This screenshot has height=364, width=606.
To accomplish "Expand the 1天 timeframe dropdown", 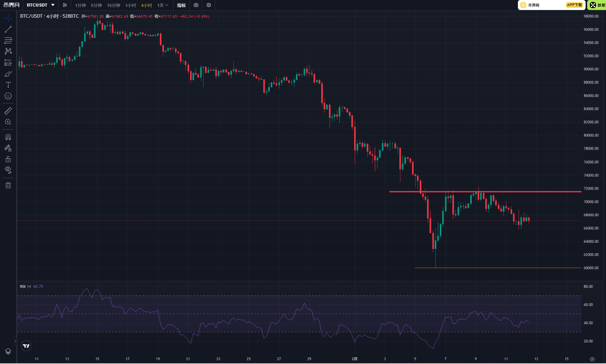I will [x=163, y=5].
